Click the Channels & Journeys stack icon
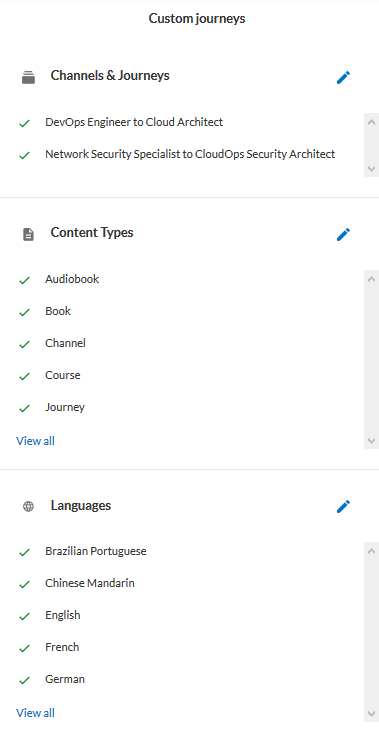 click(x=28, y=78)
